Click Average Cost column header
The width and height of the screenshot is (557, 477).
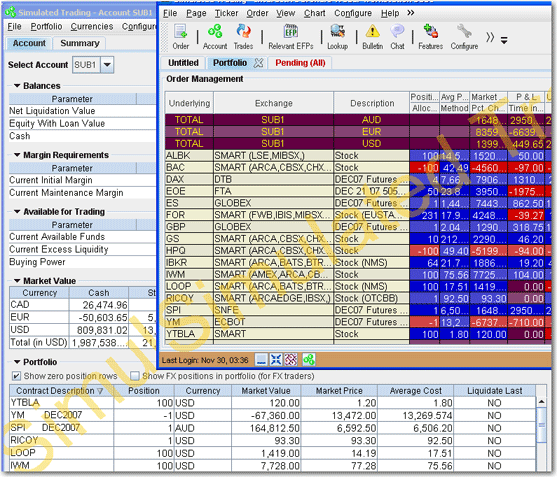click(416, 391)
